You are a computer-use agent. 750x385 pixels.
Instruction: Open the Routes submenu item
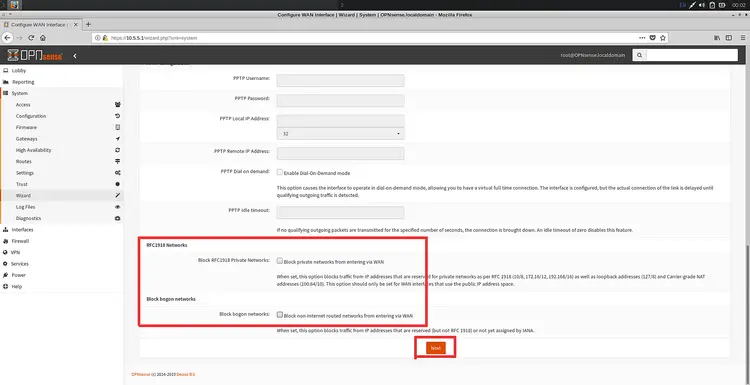pos(23,162)
